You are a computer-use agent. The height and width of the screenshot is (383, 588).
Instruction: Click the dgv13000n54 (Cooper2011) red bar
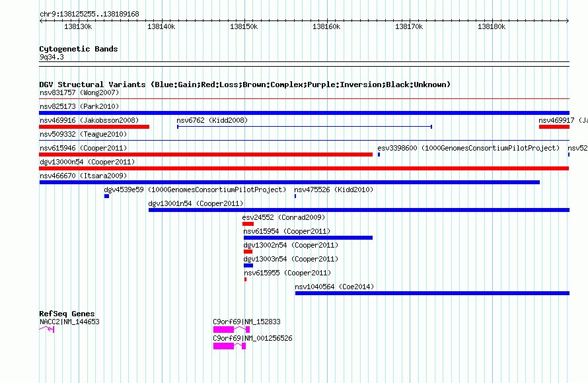click(304, 168)
